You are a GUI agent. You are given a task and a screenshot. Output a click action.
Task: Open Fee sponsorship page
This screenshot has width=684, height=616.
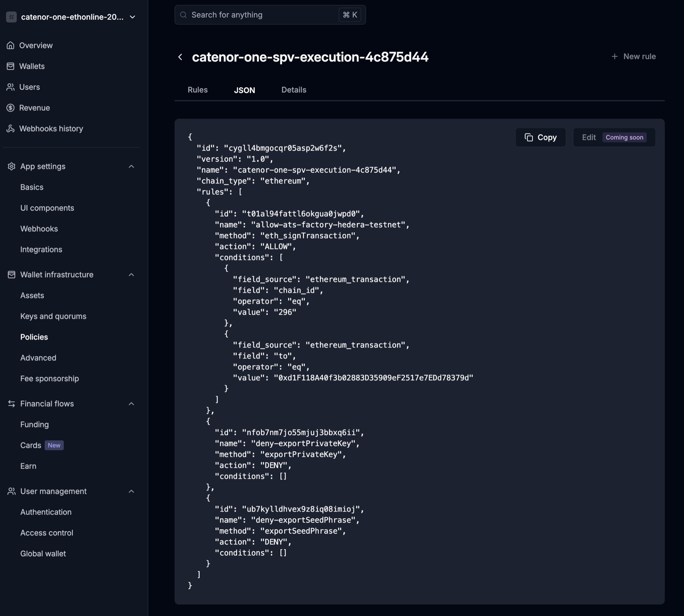tap(50, 378)
